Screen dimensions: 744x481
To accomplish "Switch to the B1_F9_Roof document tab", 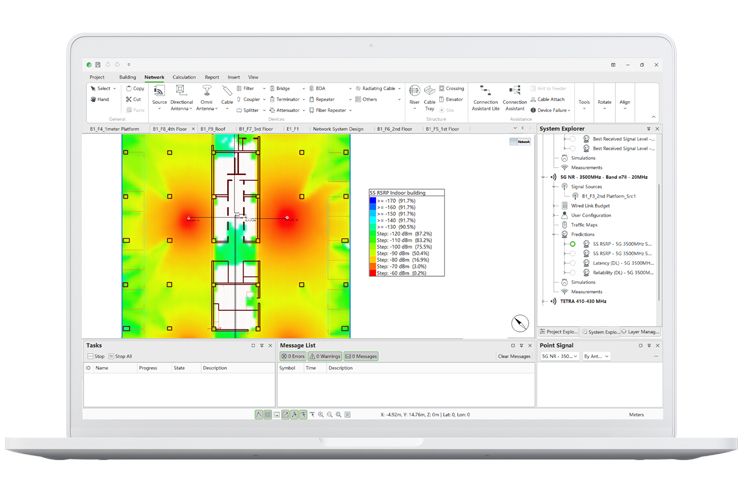I will click(213, 129).
